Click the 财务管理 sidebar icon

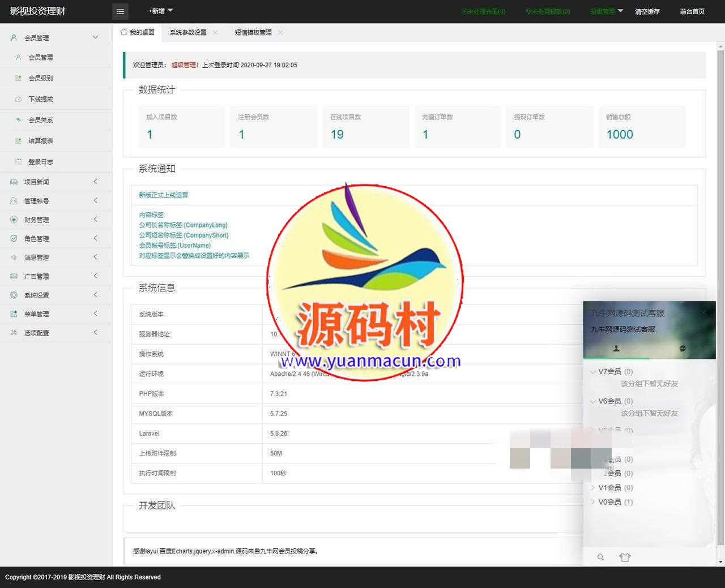14,220
